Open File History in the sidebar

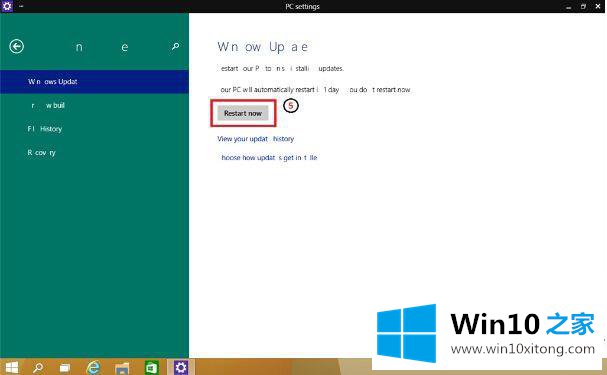click(x=94, y=129)
